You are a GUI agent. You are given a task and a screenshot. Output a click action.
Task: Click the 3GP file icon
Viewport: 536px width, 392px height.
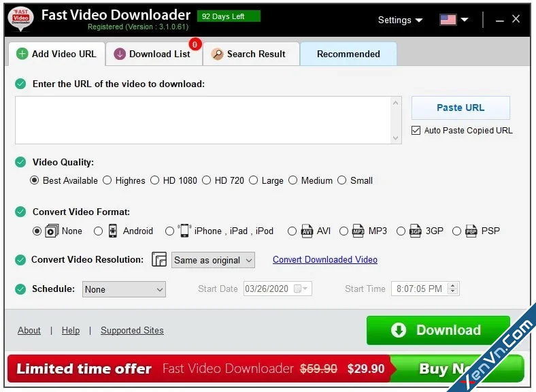[416, 231]
